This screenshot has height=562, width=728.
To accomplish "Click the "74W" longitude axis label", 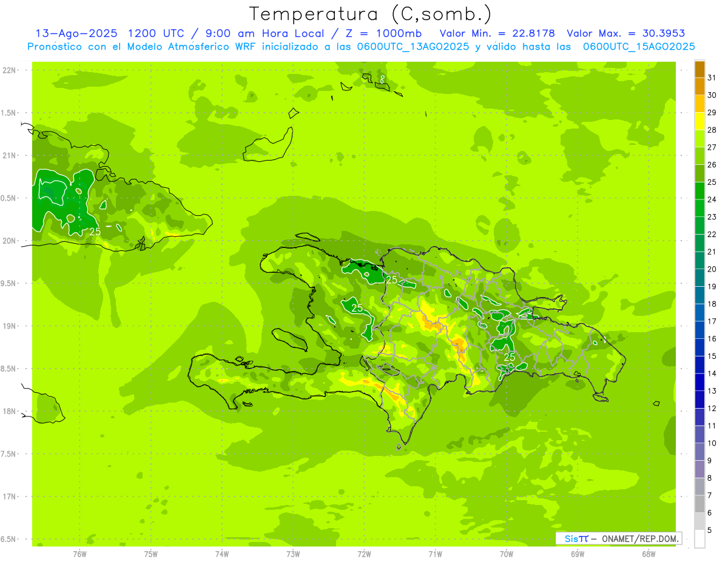I will [221, 554].
